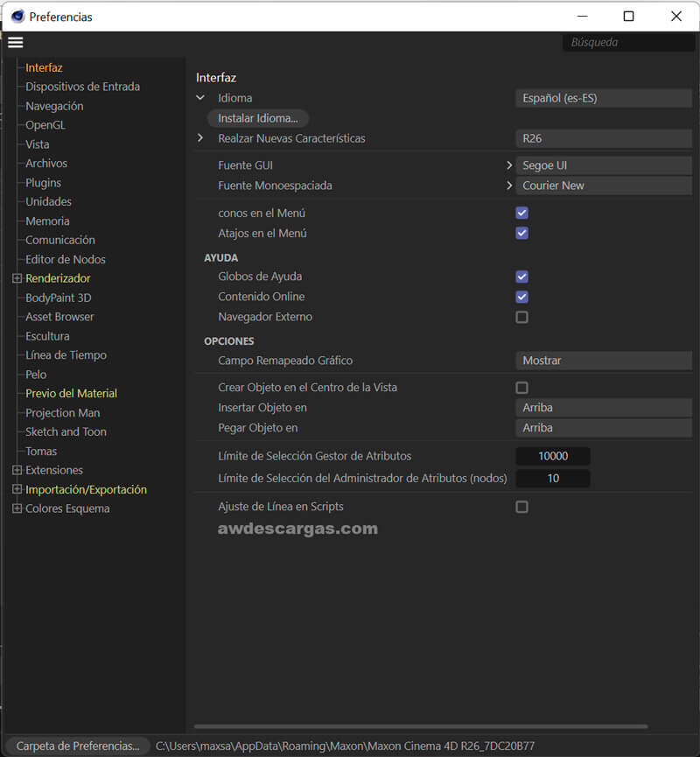Enable Navegador Externo checkbox
Screen dimensions: 700x757
(521, 317)
